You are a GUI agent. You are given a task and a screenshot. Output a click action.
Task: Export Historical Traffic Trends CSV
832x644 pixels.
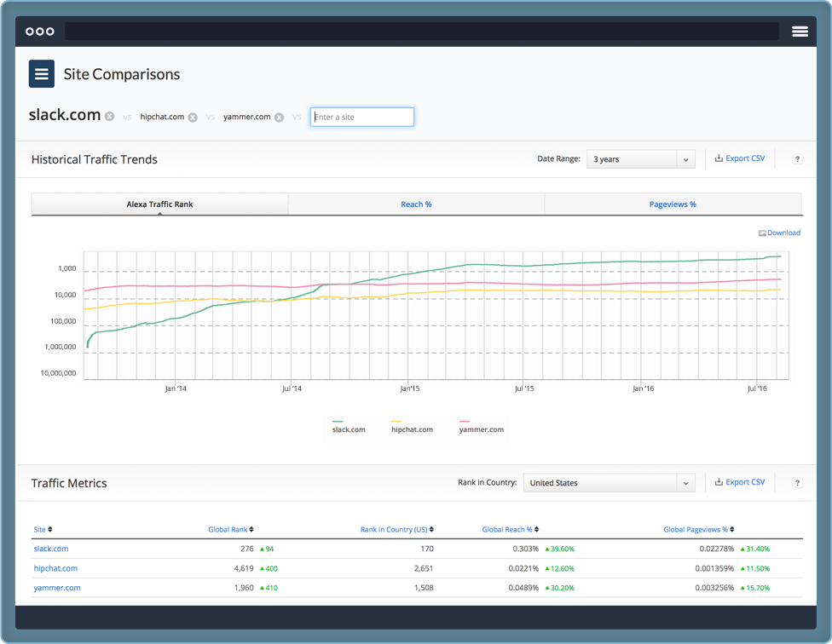point(740,158)
